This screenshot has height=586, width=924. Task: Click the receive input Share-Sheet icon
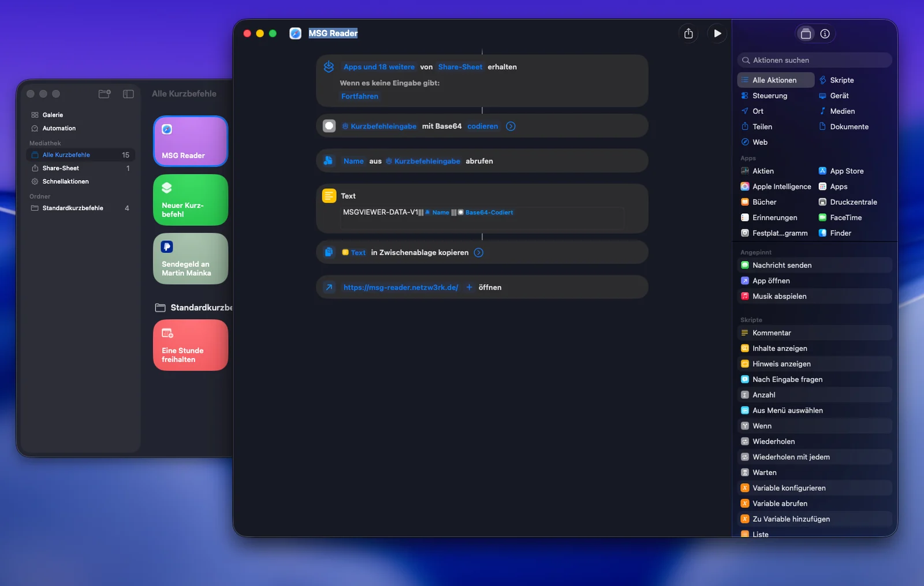329,67
